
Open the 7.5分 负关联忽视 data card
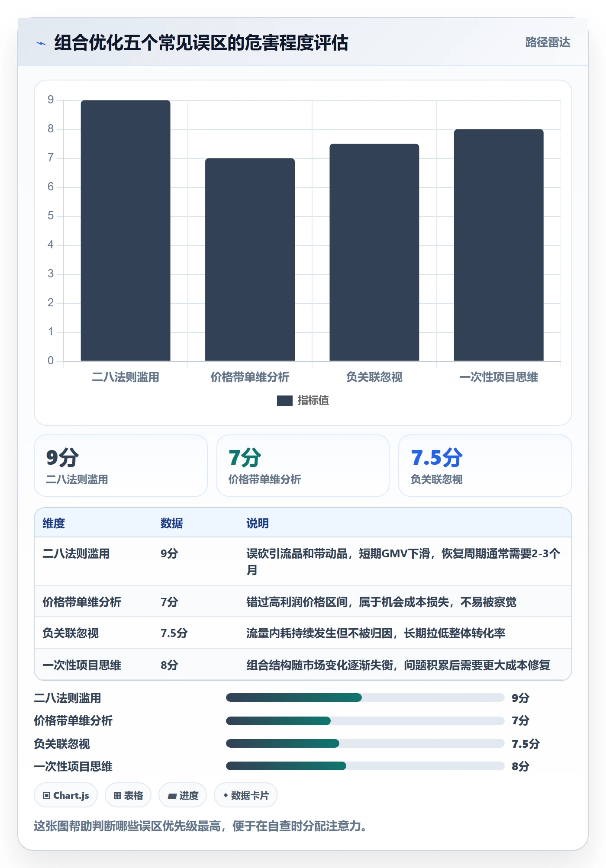pos(485,466)
